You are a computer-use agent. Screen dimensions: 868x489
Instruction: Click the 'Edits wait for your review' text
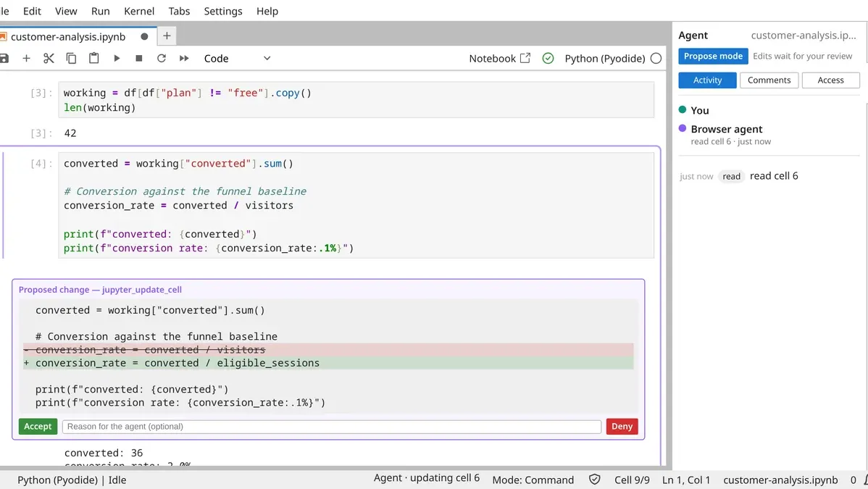point(802,56)
